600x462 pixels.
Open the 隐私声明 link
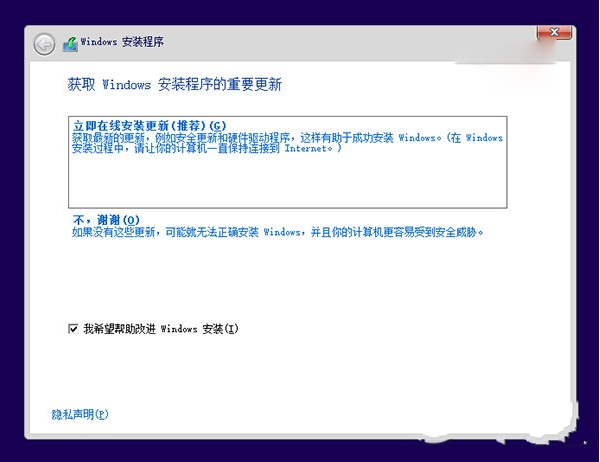coord(80,414)
